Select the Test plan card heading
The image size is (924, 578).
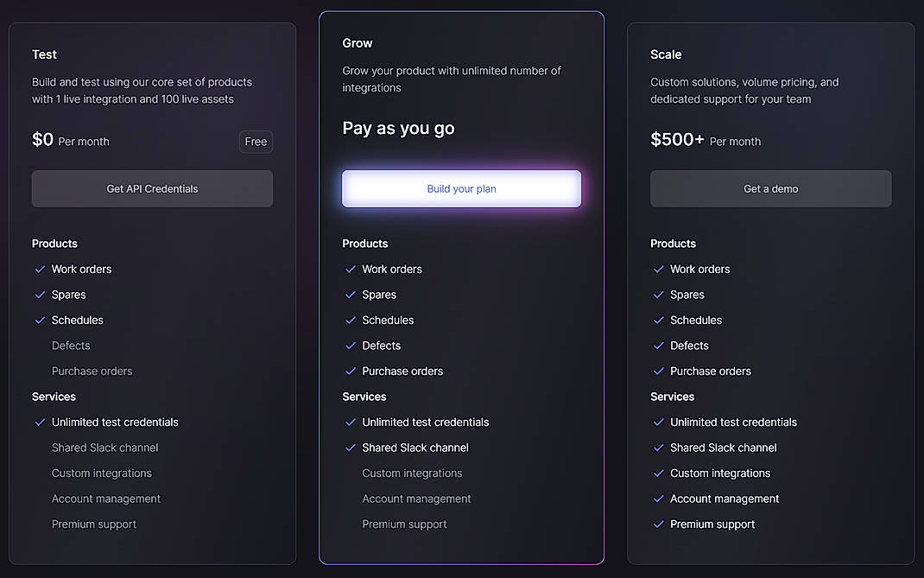(x=44, y=54)
